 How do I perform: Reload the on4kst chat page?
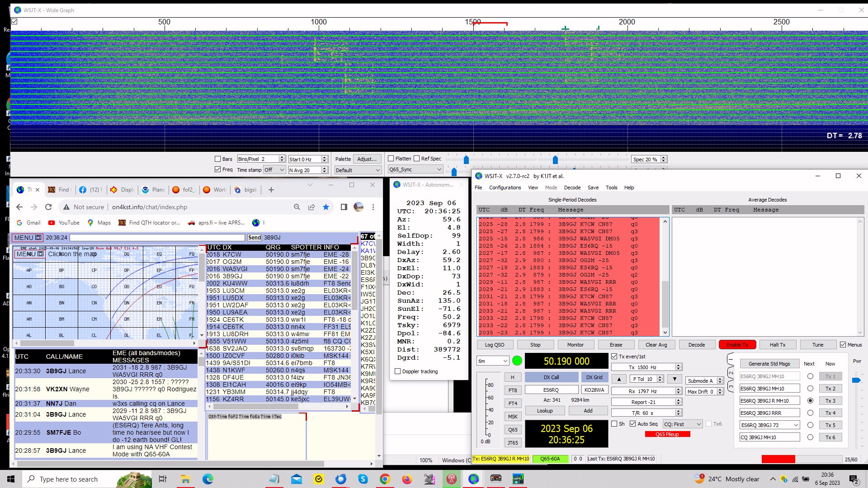pyautogui.click(x=48, y=207)
